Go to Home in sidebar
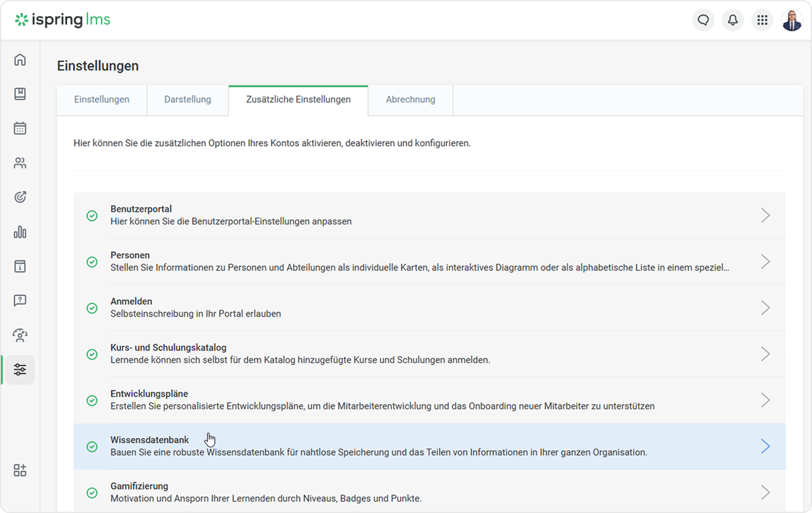 tap(20, 60)
